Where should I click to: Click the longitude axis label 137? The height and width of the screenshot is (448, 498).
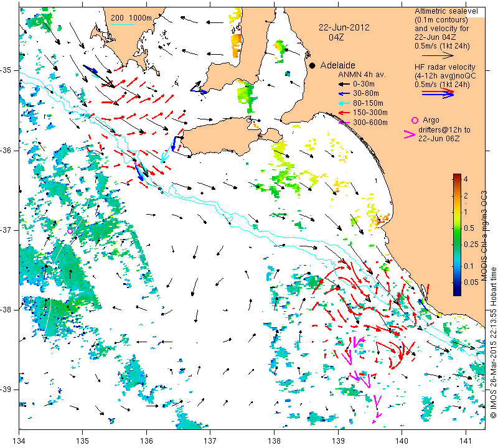tap(210, 441)
